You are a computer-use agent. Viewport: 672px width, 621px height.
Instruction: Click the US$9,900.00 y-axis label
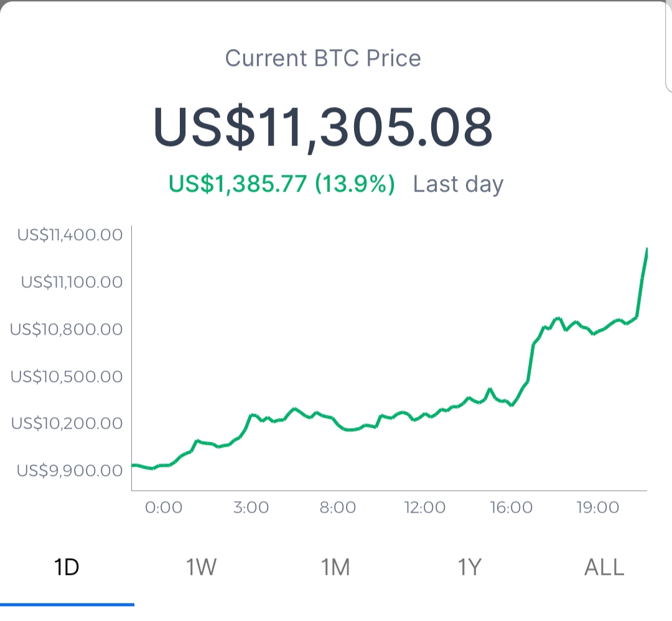point(70,470)
